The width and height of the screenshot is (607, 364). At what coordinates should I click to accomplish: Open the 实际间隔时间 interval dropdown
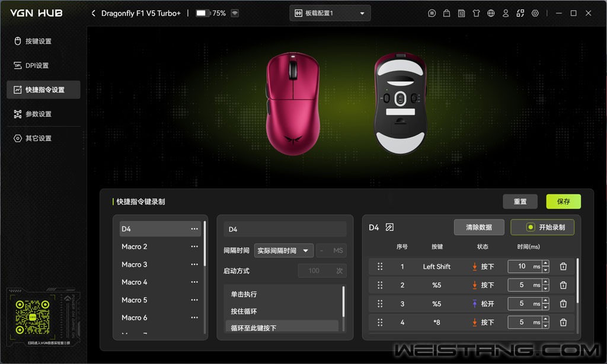[283, 251]
